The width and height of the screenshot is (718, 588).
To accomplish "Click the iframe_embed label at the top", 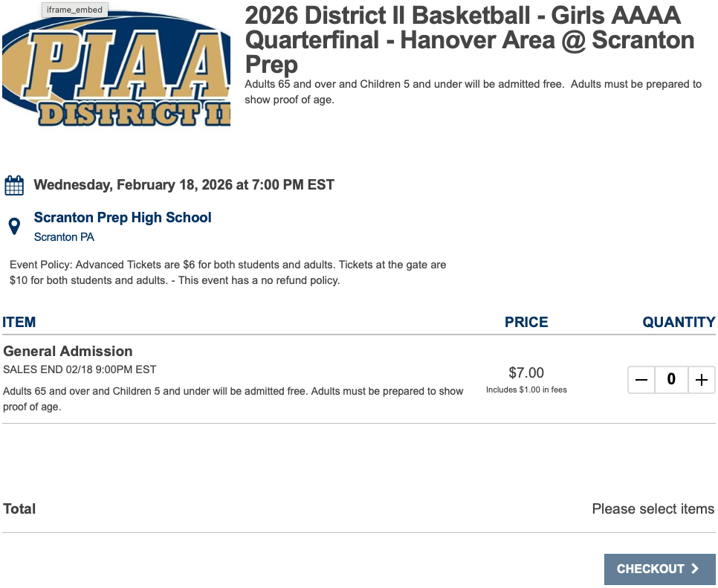I will 74,10.
